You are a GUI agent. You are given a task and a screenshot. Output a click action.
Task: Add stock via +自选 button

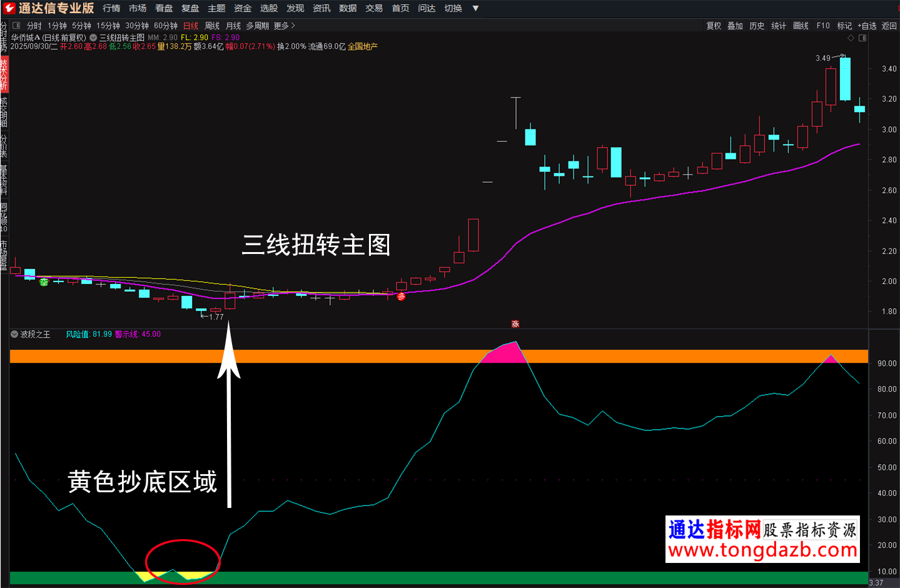click(x=867, y=26)
